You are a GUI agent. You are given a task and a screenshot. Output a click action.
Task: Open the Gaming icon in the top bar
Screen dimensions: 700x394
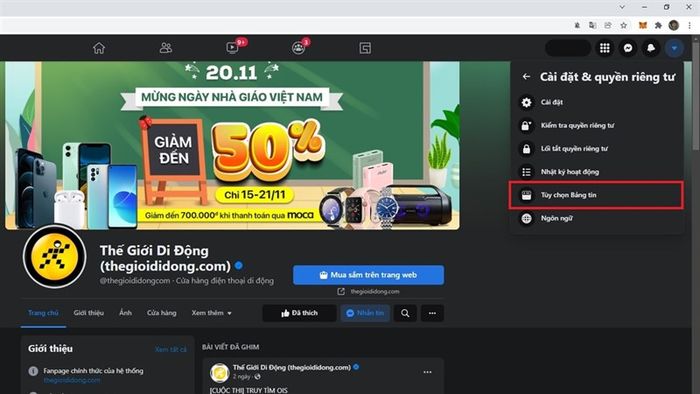point(365,48)
